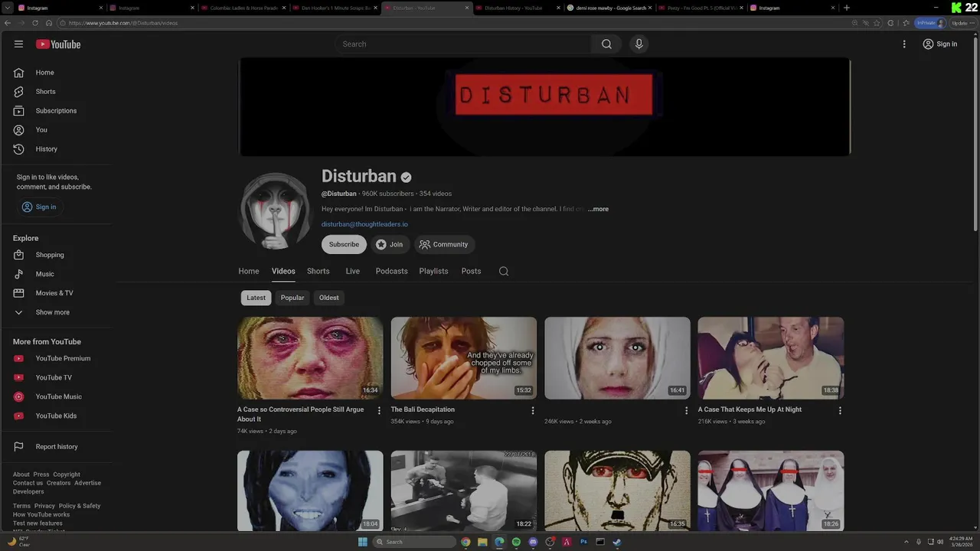This screenshot has width=980, height=551.
Task: Click the YouTube search input field
Action: click(x=463, y=44)
